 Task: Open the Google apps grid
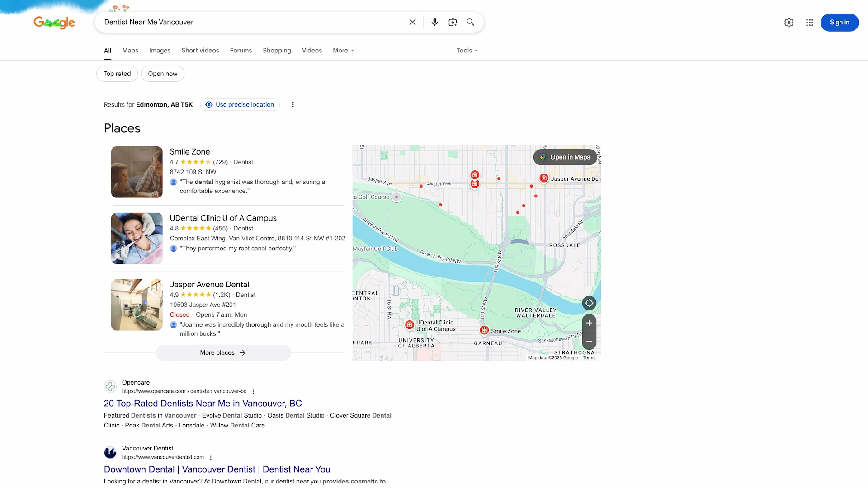(810, 23)
